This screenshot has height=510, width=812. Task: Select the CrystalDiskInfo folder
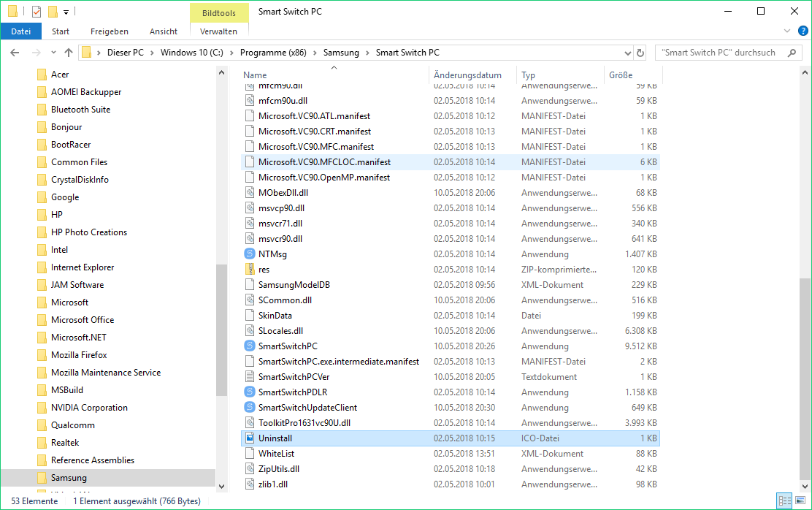point(80,179)
